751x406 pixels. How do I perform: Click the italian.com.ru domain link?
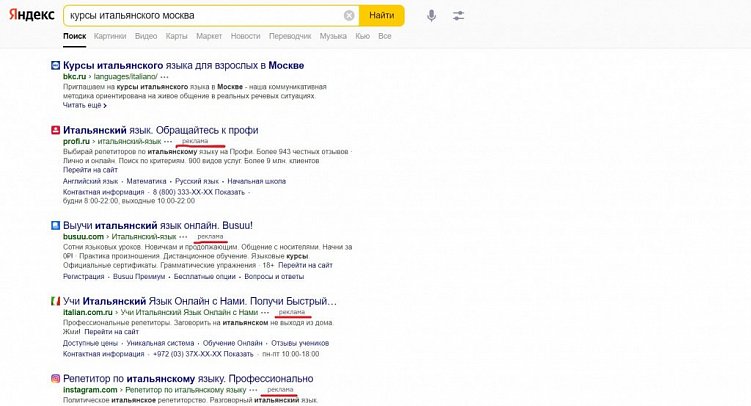coord(88,312)
